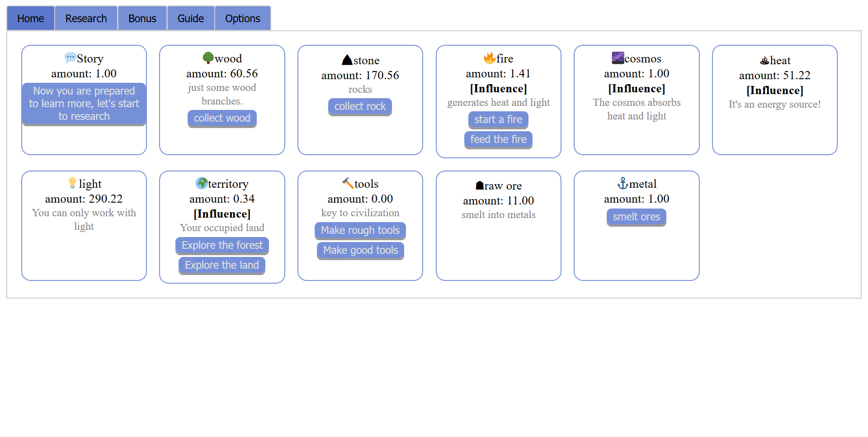Click the tools hammer icon

348,183
